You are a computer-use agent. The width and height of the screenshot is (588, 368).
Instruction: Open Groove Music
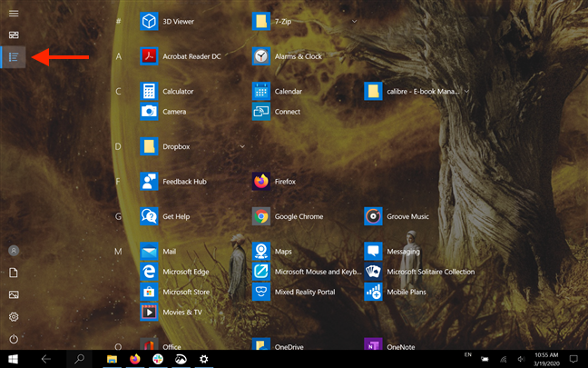(397, 216)
